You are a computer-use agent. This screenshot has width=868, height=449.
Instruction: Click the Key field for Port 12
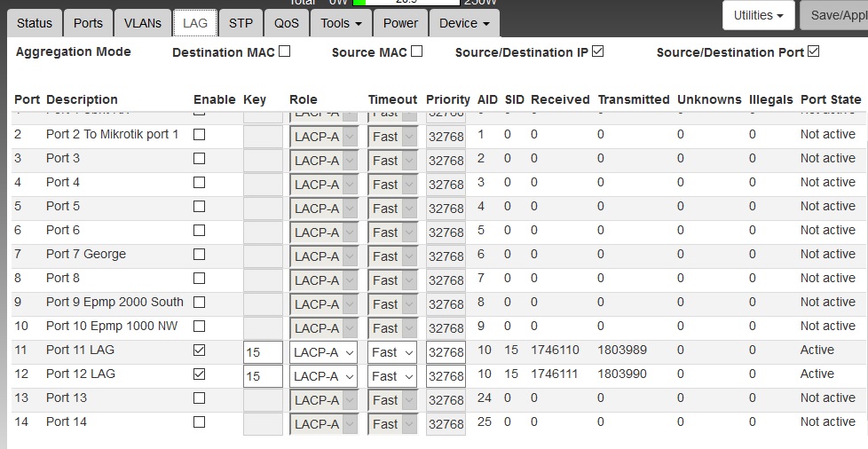[x=263, y=376]
